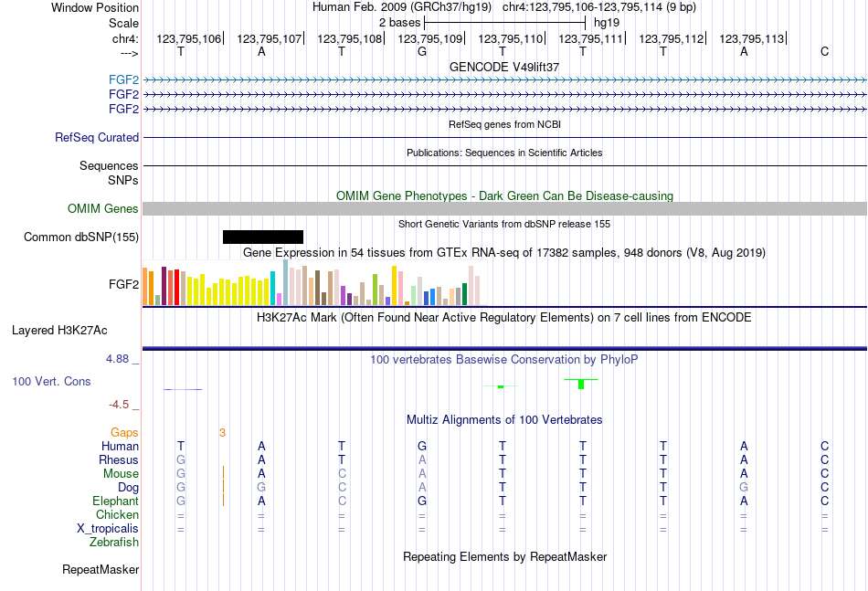The image size is (868, 591).
Task: Select the Mouse alignment row label
Action: click(x=121, y=474)
